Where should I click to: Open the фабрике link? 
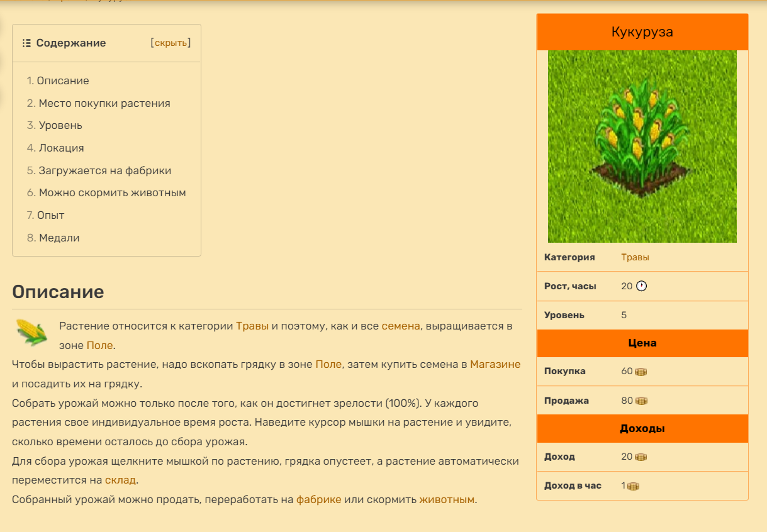coord(319,499)
